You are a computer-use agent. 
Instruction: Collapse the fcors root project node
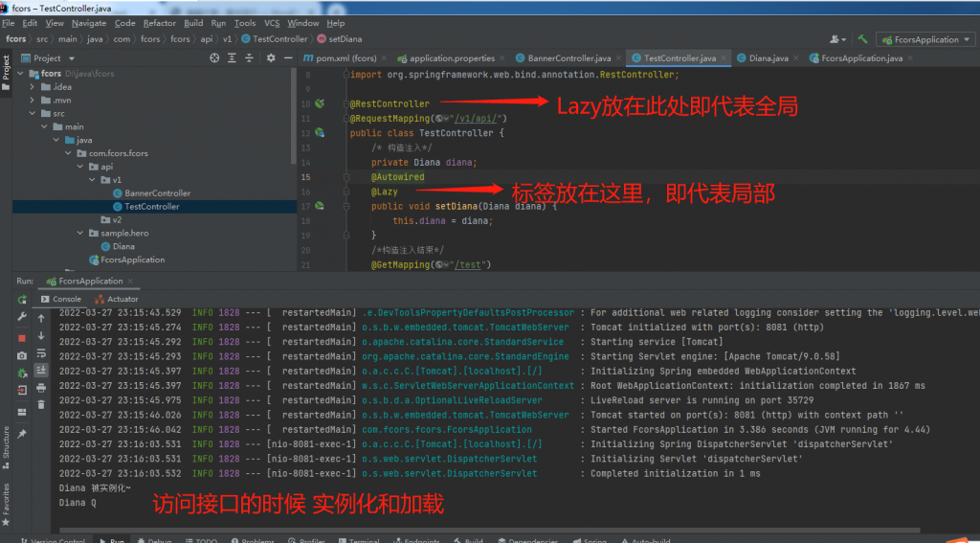pyautogui.click(x=21, y=73)
